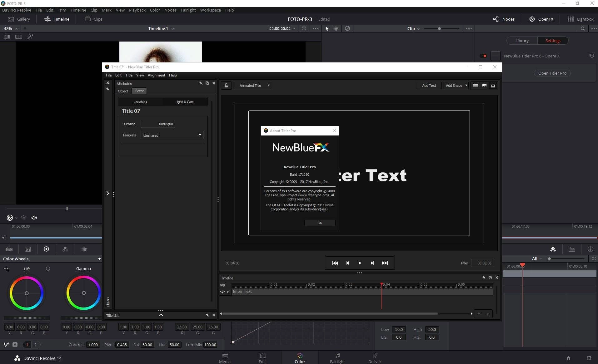Adjust the Lift color wheel
The width and height of the screenshot is (598, 364).
pyautogui.click(x=27, y=293)
